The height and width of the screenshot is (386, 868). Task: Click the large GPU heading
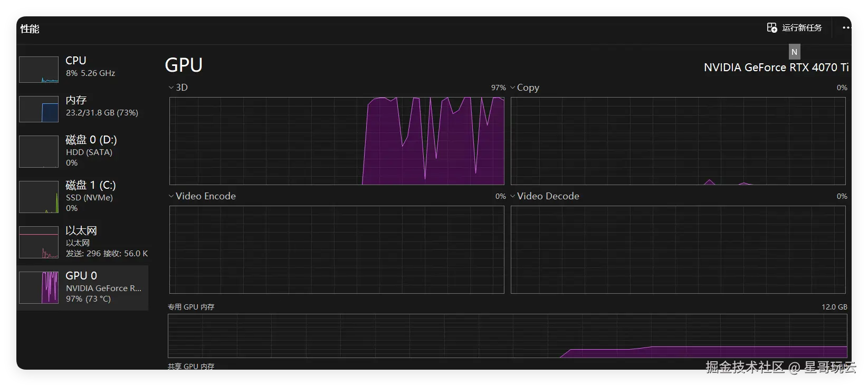point(184,65)
